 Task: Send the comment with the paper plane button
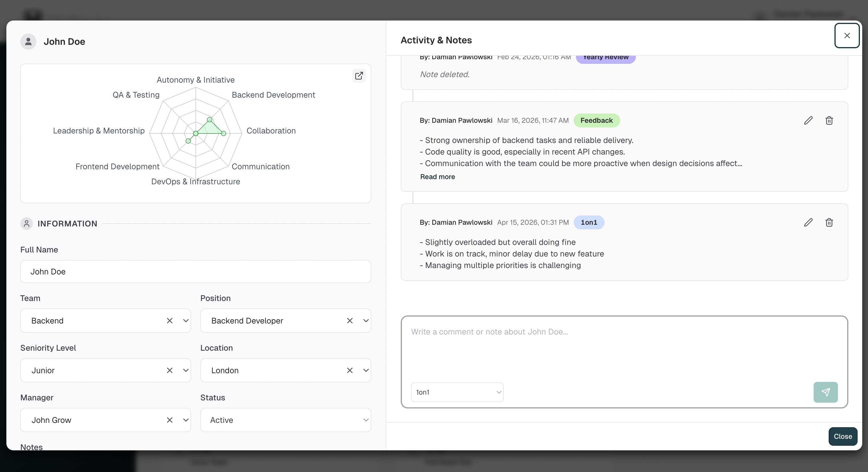click(x=825, y=392)
